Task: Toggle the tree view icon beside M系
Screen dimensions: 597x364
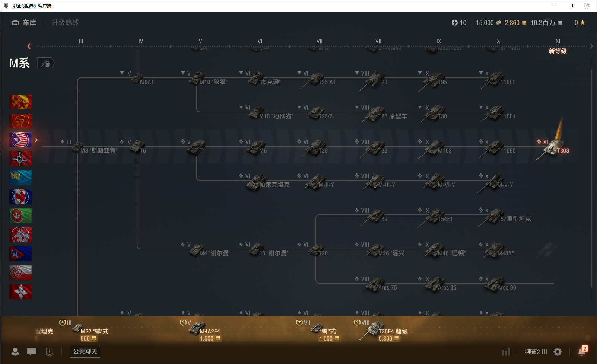Action: pos(46,63)
